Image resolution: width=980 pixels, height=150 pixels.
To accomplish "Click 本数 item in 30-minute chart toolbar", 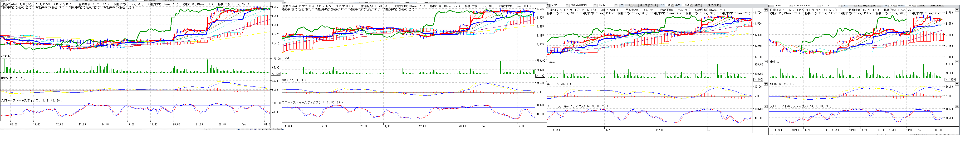I will click(677, 5).
